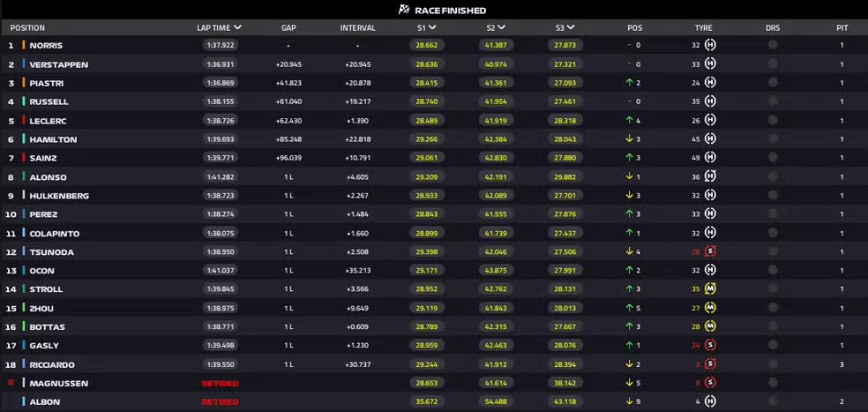Click Leclerc's red team color bar
The image size is (868, 412).
coord(24,120)
